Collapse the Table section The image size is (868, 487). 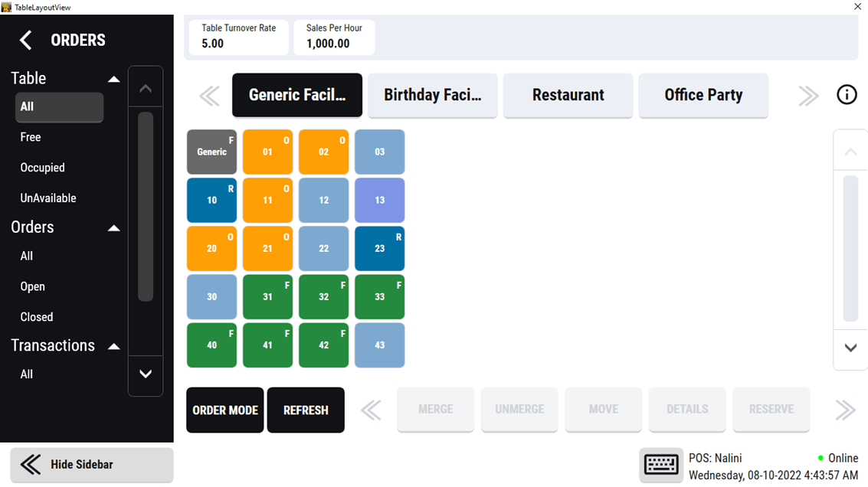[x=113, y=77]
